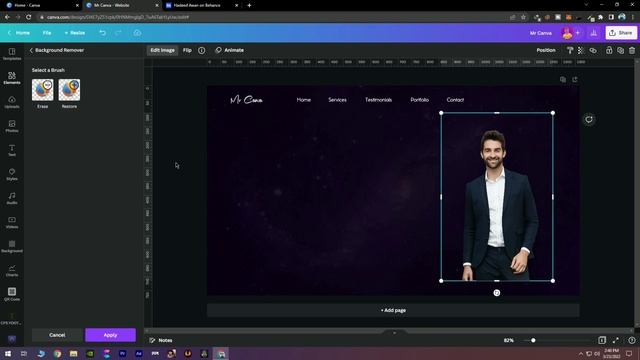Click the cloud save status icon
The width and height of the screenshot is (640, 360).
point(137,33)
